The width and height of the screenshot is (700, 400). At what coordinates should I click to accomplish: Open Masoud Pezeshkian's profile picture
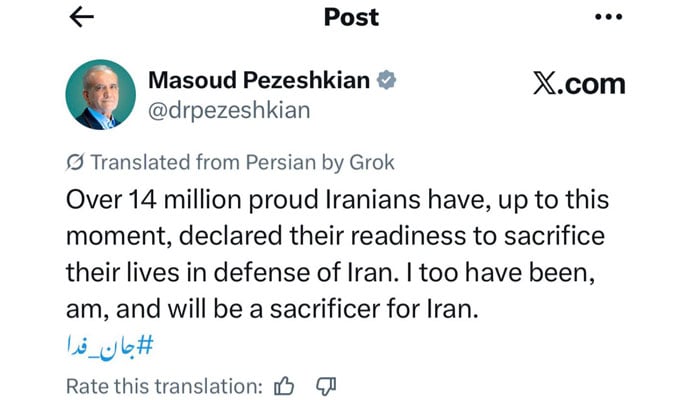point(100,96)
